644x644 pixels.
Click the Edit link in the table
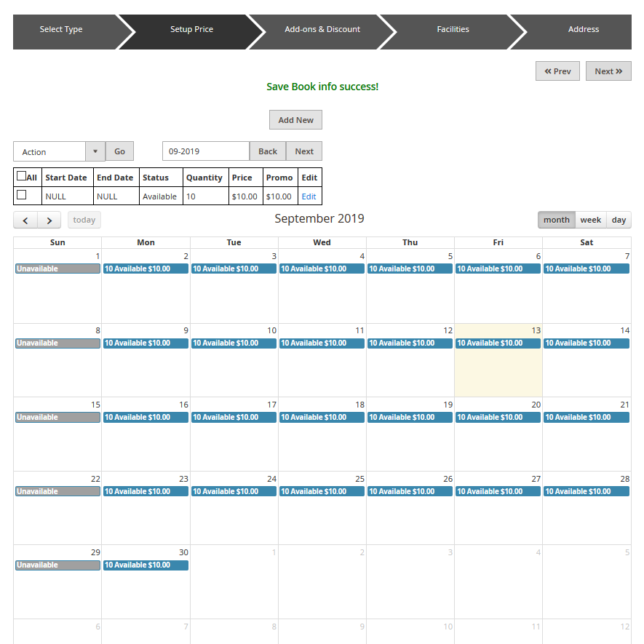pyautogui.click(x=309, y=196)
